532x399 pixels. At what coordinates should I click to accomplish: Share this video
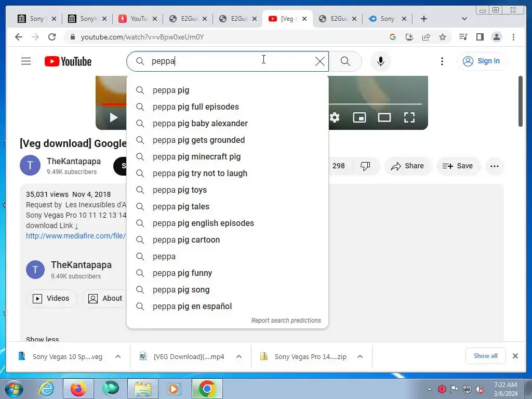coord(407,166)
